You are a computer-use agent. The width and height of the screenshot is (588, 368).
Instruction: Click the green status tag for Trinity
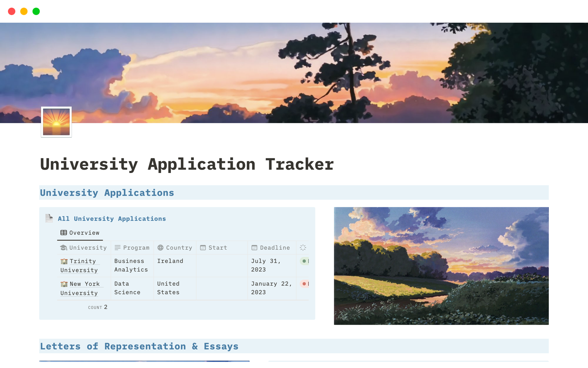tap(304, 261)
